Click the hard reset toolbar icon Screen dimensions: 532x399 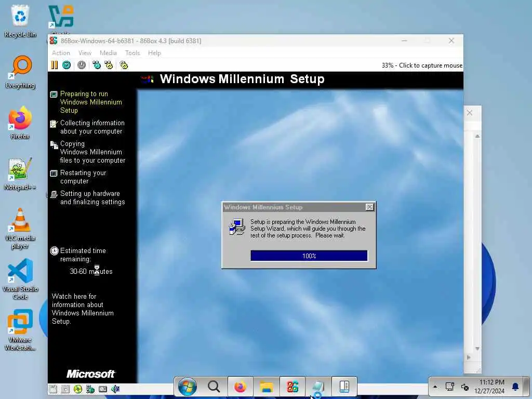[x=66, y=65]
